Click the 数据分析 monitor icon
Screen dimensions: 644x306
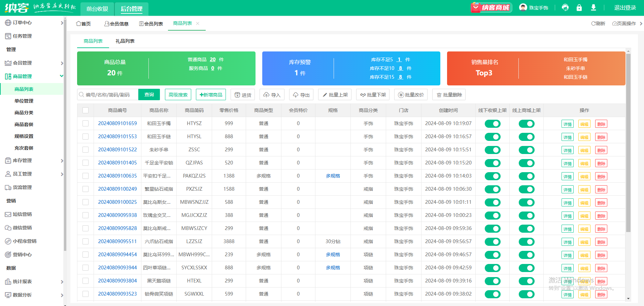[8, 295]
